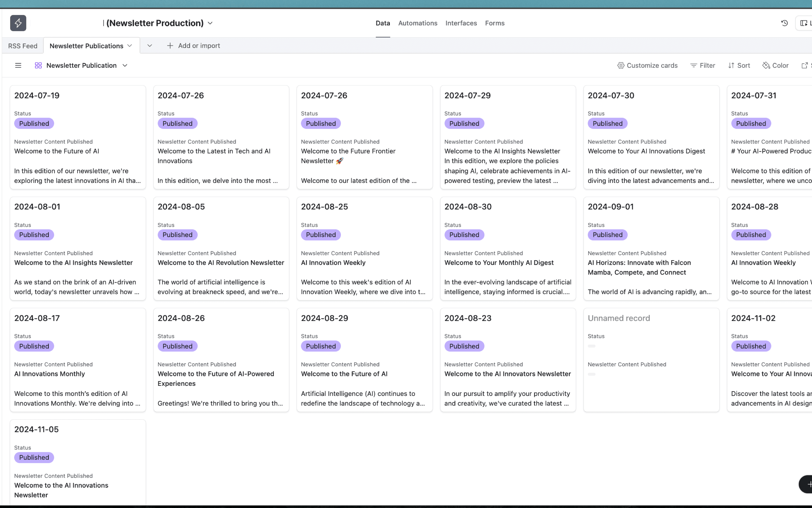Click the Color label
The height and width of the screenshot is (508, 812).
click(780, 65)
